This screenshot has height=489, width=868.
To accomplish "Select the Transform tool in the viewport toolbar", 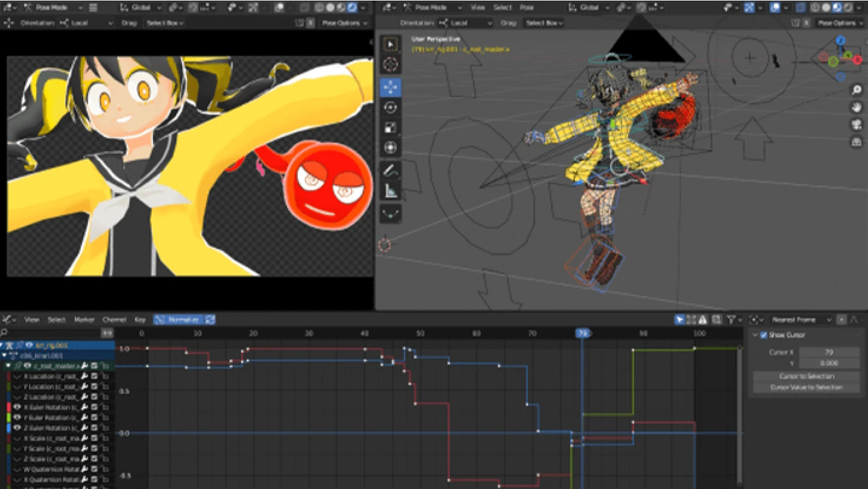I will tap(391, 147).
